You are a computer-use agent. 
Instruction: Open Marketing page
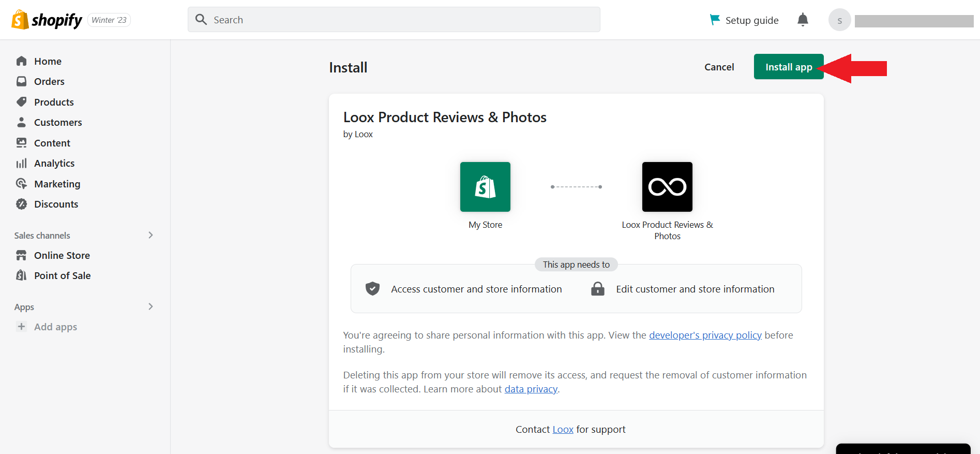tap(57, 184)
